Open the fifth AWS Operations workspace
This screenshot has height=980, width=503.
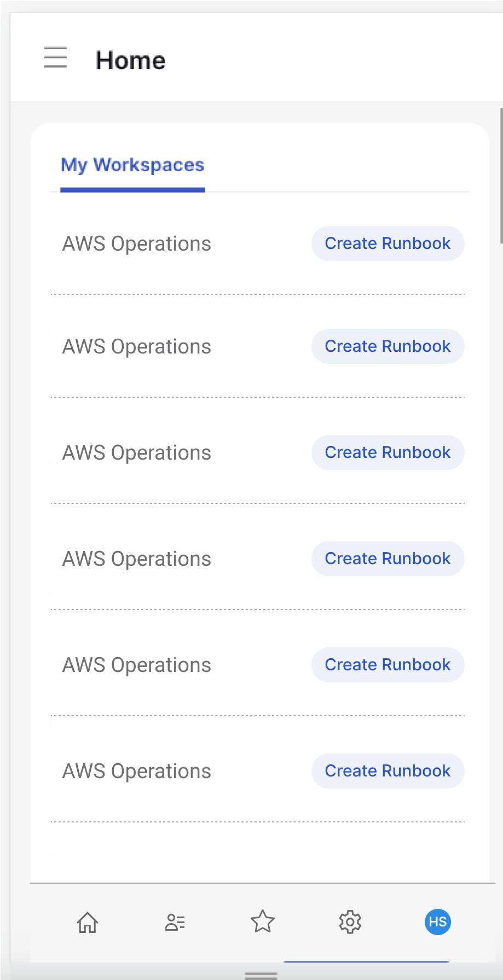pos(137,665)
